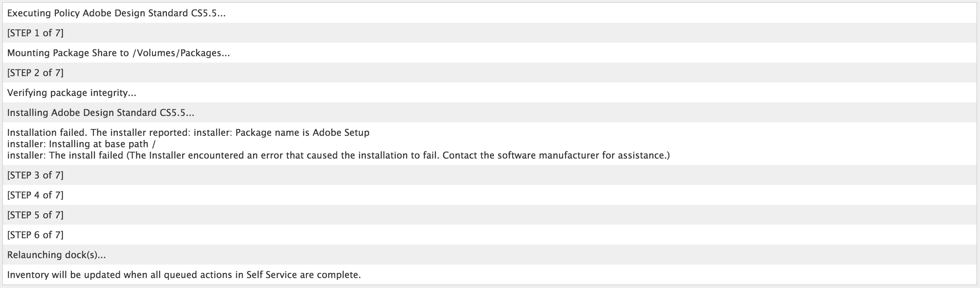This screenshot has width=980, height=288.
Task: Click the STEP 6 of 7 row
Action: tap(490, 235)
